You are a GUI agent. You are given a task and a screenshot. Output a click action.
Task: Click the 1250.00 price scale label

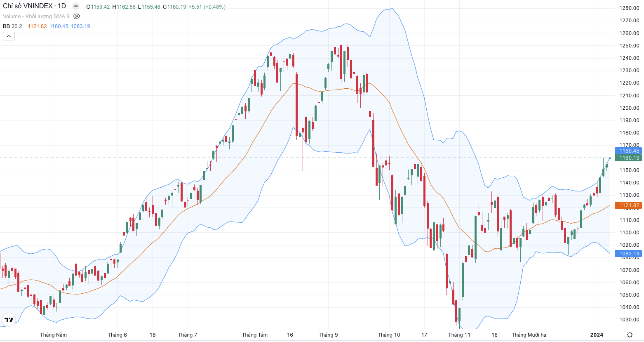coord(629,46)
